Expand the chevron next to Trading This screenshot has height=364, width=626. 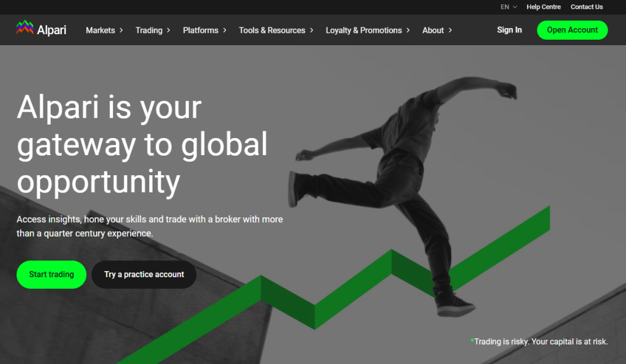coord(168,30)
